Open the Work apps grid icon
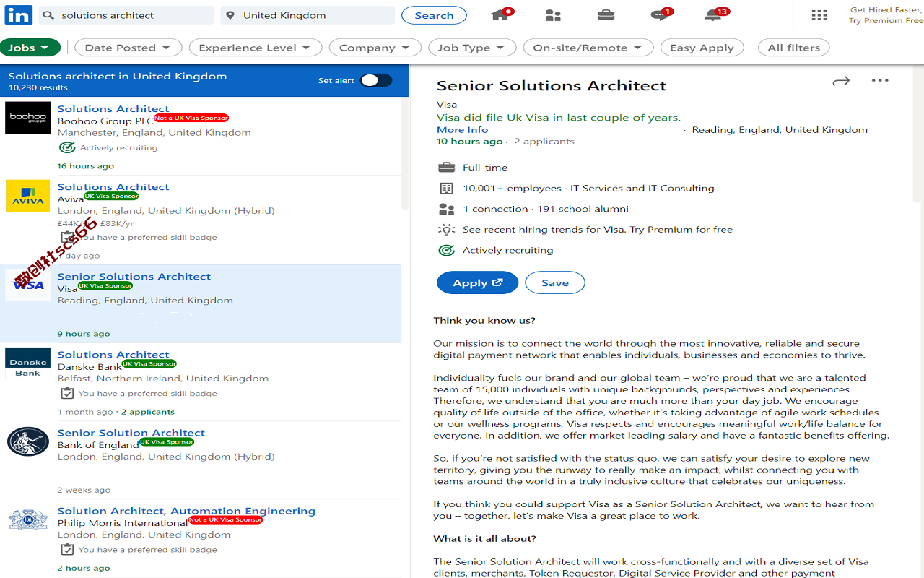The height and width of the screenshot is (578, 924). point(819,15)
